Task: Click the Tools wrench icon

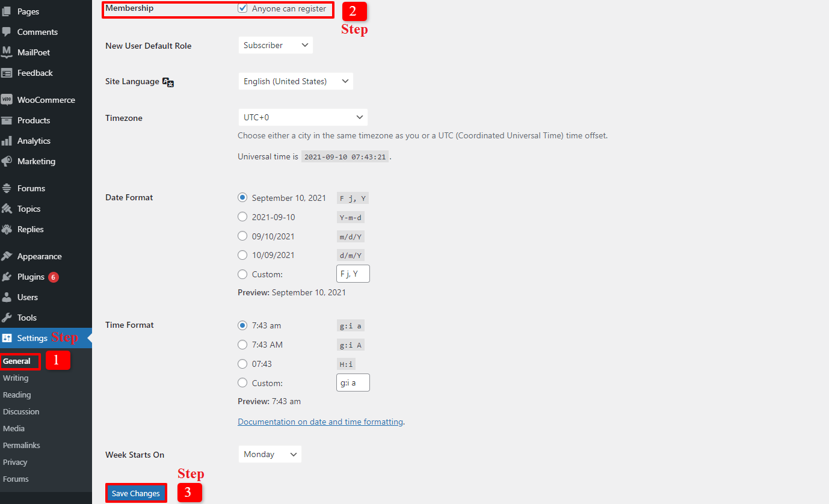Action: point(7,318)
